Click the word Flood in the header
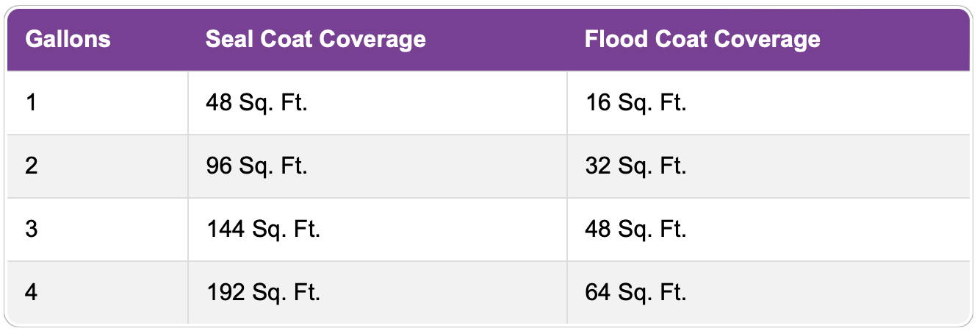Image resolution: width=980 pixels, height=334 pixels. coord(608,39)
